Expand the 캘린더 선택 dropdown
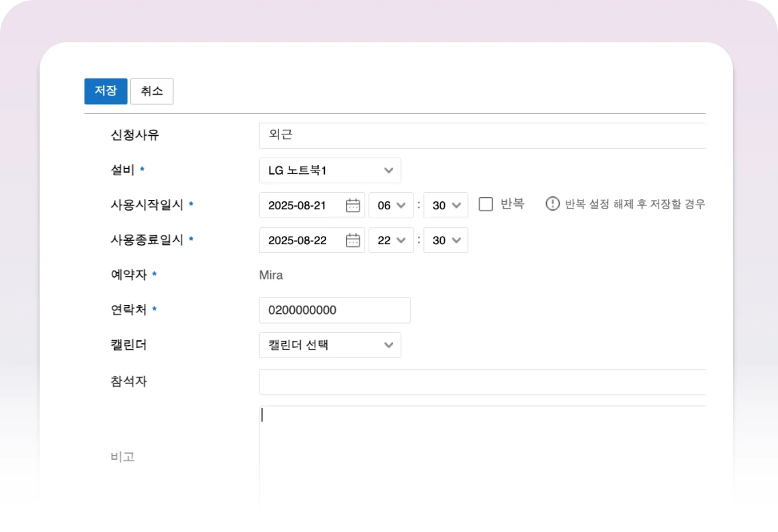Image resolution: width=778 pixels, height=532 pixels. click(x=330, y=345)
